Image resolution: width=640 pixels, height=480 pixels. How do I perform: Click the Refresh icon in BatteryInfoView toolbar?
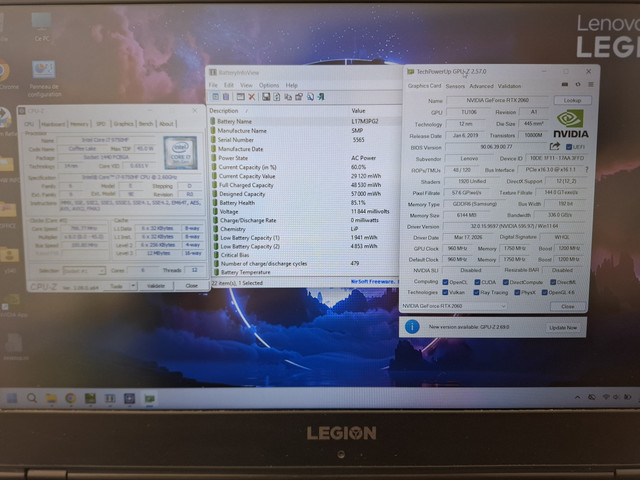277,97
